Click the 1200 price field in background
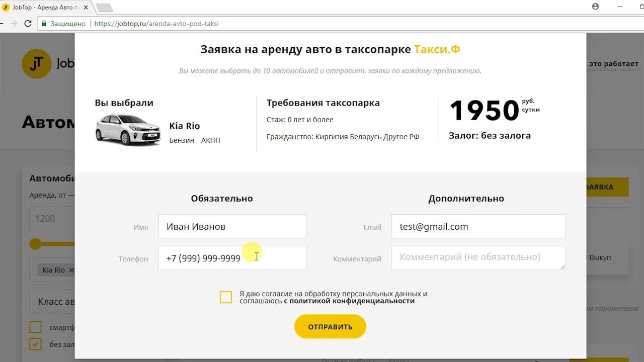The image size is (644, 362). coord(52,218)
